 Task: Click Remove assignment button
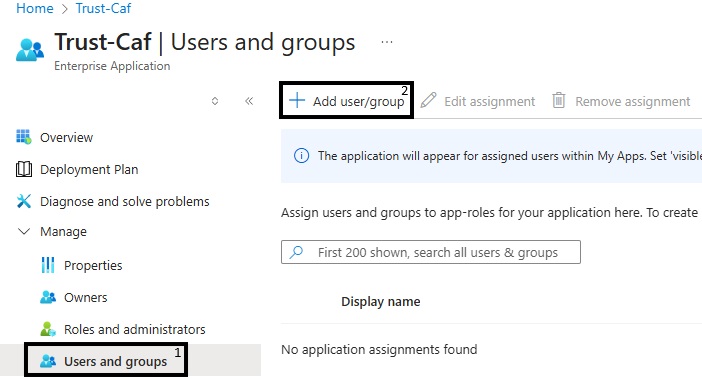[x=621, y=101]
